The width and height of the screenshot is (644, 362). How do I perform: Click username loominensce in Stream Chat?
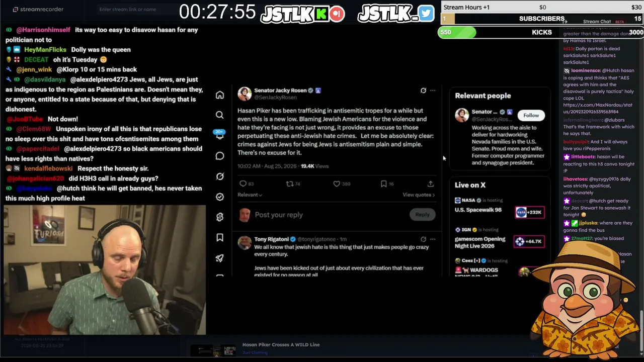(586, 71)
